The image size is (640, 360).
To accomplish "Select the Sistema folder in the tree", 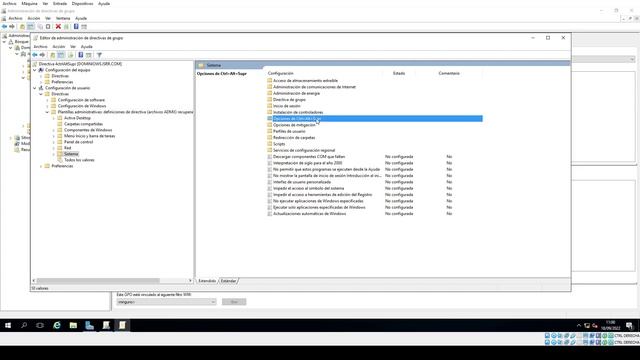I will click(71, 154).
